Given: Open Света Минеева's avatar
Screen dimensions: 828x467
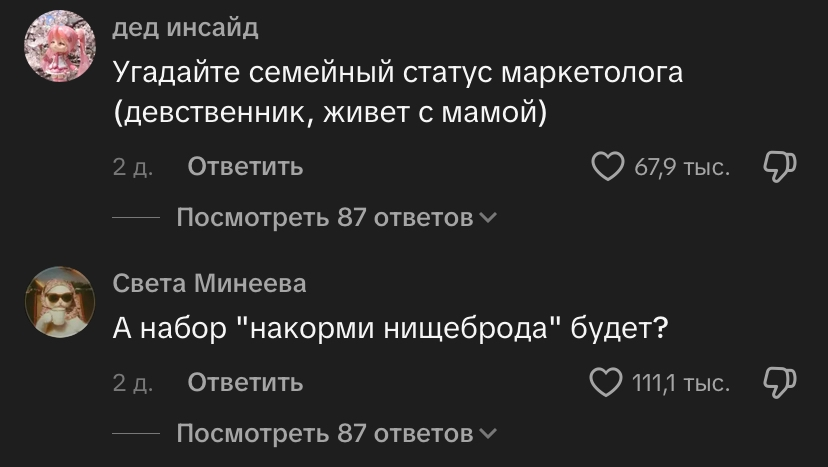Looking at the screenshot, I should tap(59, 301).
